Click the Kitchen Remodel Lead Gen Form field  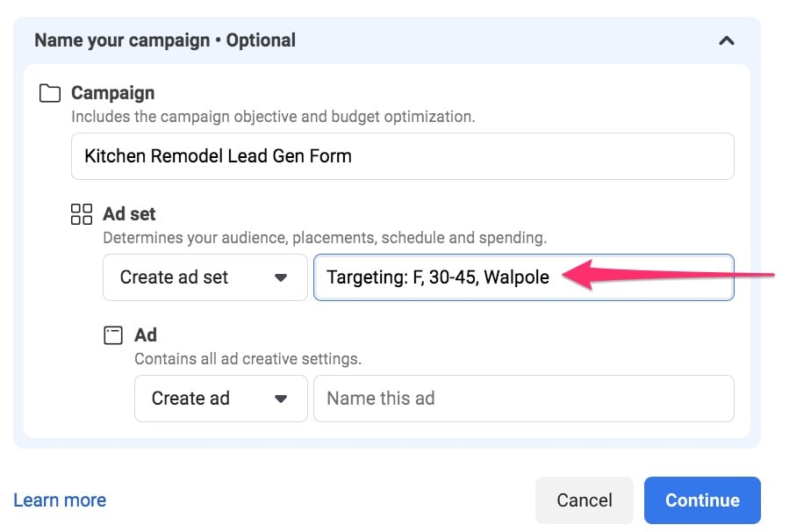pos(403,155)
